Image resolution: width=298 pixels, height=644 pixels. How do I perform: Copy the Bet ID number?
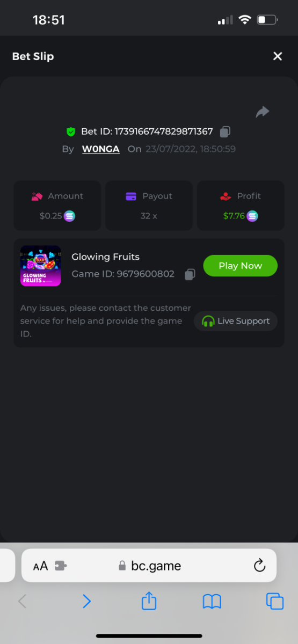pyautogui.click(x=226, y=131)
